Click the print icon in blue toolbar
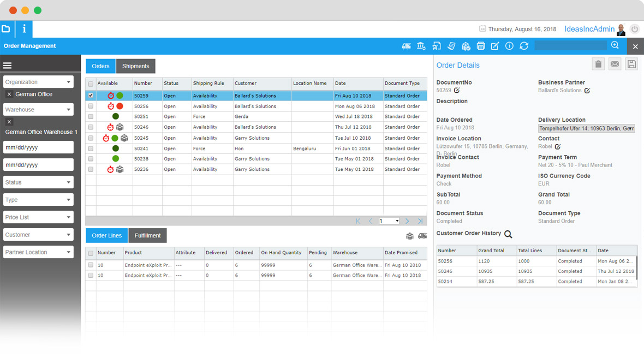Viewport: 644px width, 363px height. (x=480, y=46)
